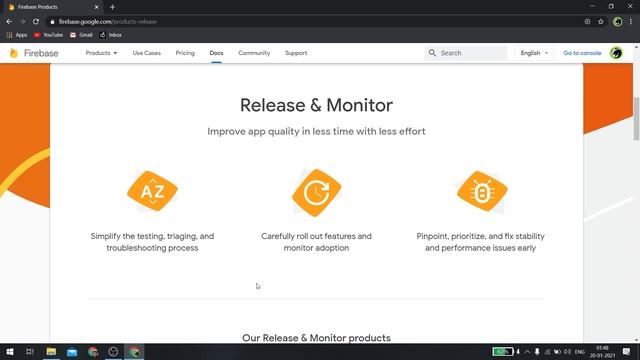Click the clock rollout icon
The height and width of the screenshot is (360, 640).
tap(316, 193)
